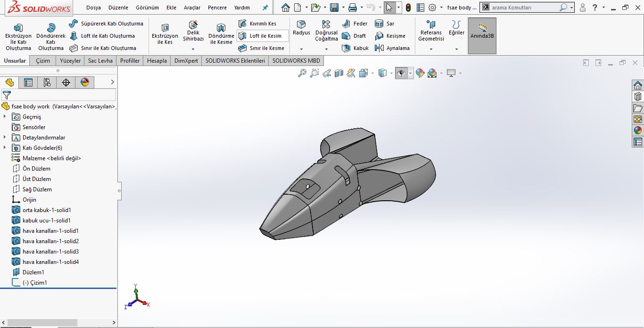The width and height of the screenshot is (644, 328).
Task: Open PropertyManager panel tab
Action: 28,82
